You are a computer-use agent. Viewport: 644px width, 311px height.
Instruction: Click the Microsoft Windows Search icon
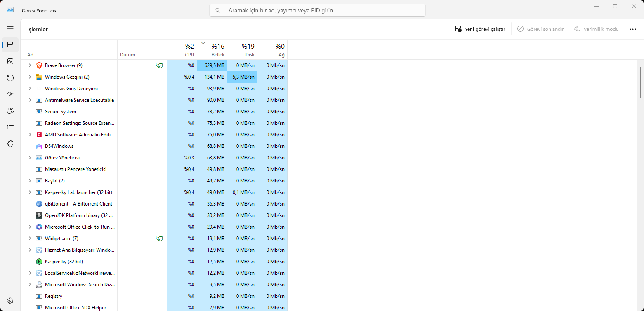39,284
